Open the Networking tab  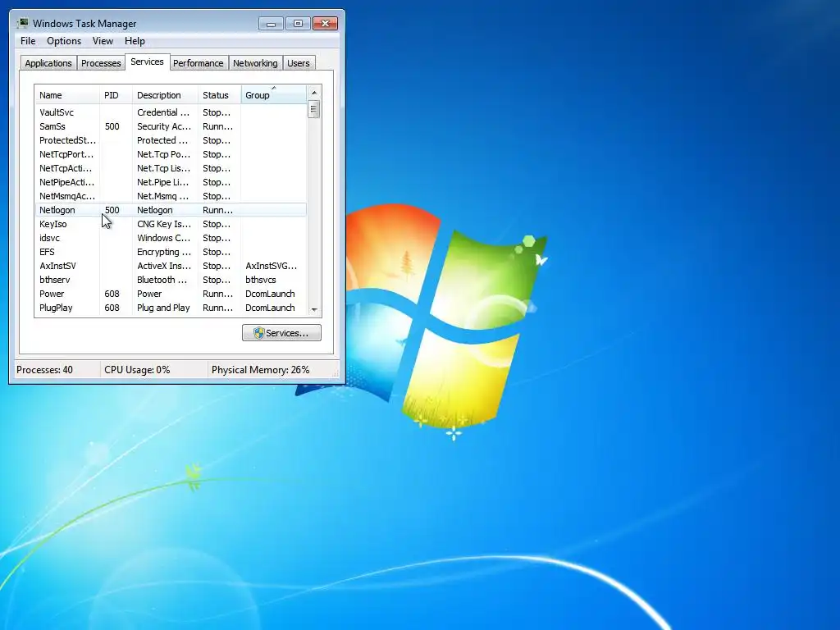tap(255, 63)
